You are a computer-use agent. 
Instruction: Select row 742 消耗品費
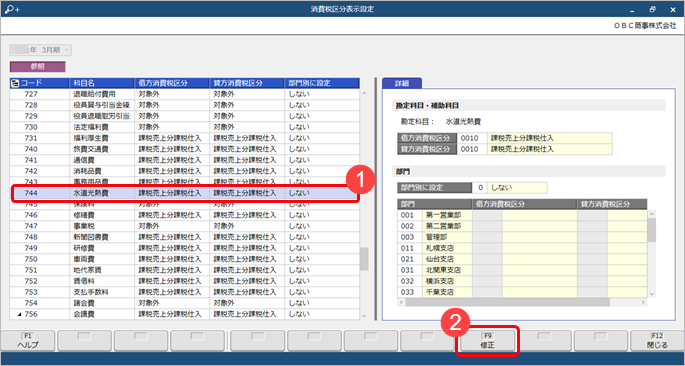[184, 171]
